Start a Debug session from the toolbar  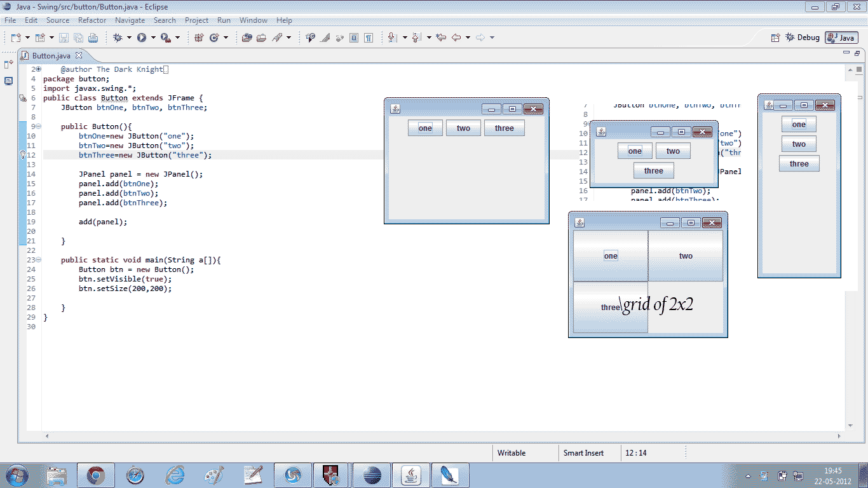118,37
